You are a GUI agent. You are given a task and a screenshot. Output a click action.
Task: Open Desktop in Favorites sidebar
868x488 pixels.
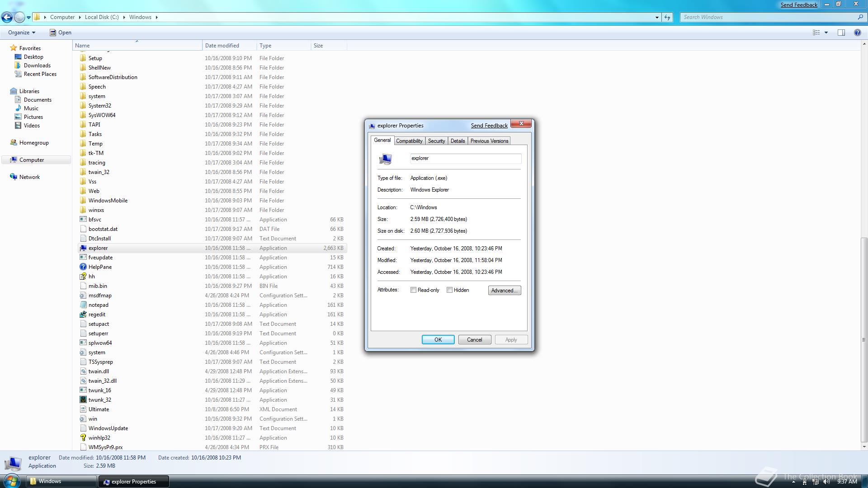[x=33, y=57]
